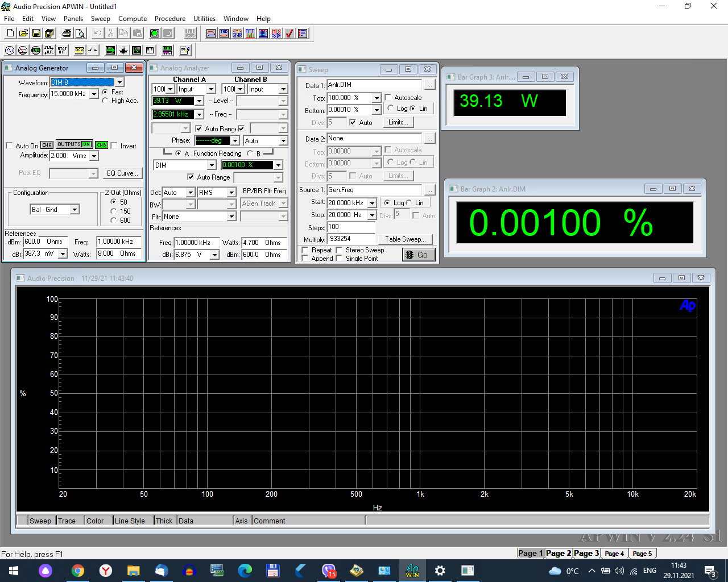728x582 pixels.
Task: Open the Bar Graph panel icon
Action: [167, 51]
